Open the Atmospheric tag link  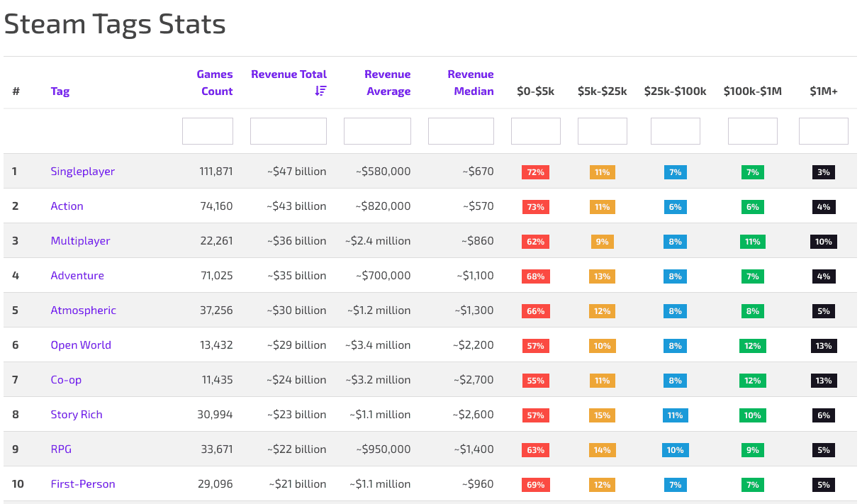click(84, 310)
